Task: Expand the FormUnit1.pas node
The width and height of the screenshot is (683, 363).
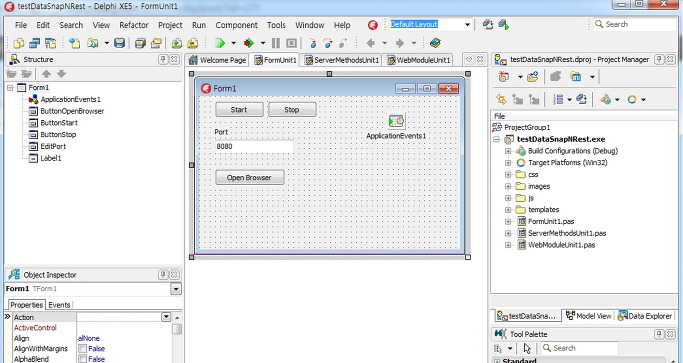Action: [508, 221]
